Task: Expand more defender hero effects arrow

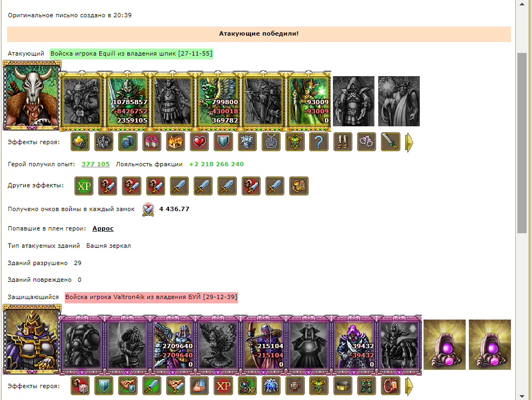Action: pyautogui.click(x=409, y=386)
